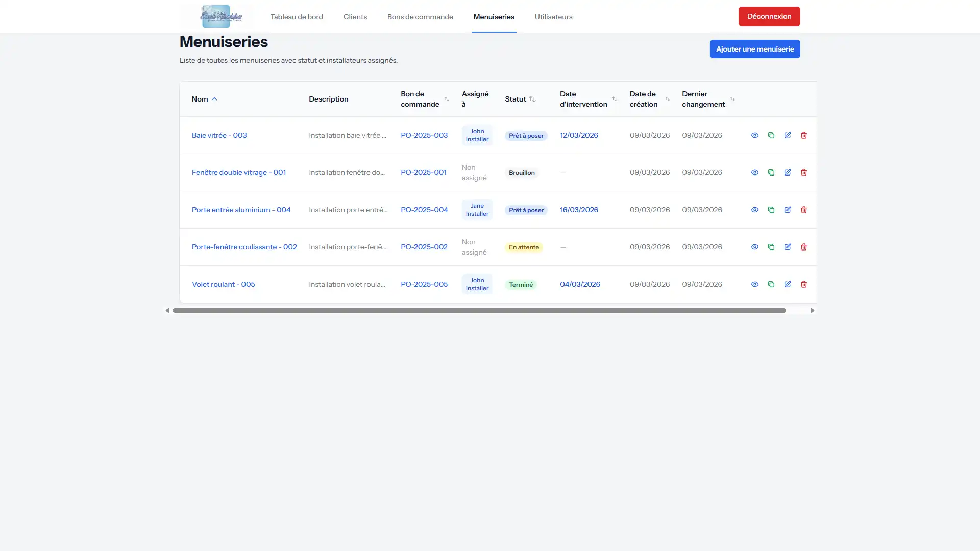Click the horizontal table scrollbar
The width and height of the screenshot is (980, 551).
tap(479, 310)
